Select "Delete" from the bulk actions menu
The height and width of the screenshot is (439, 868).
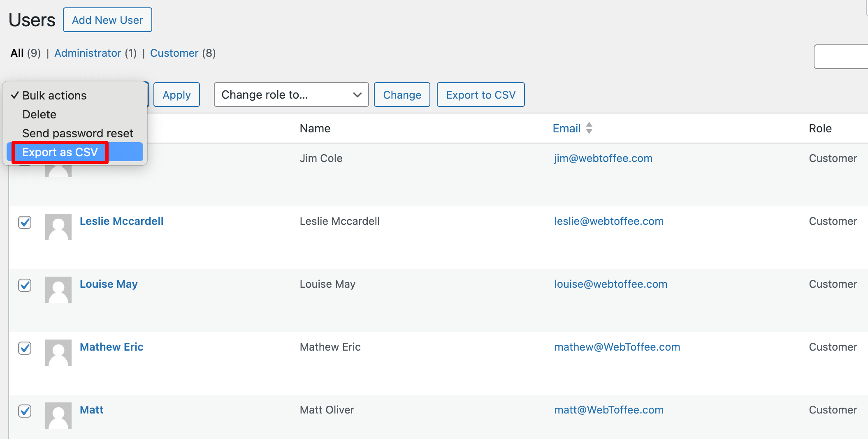(x=39, y=114)
